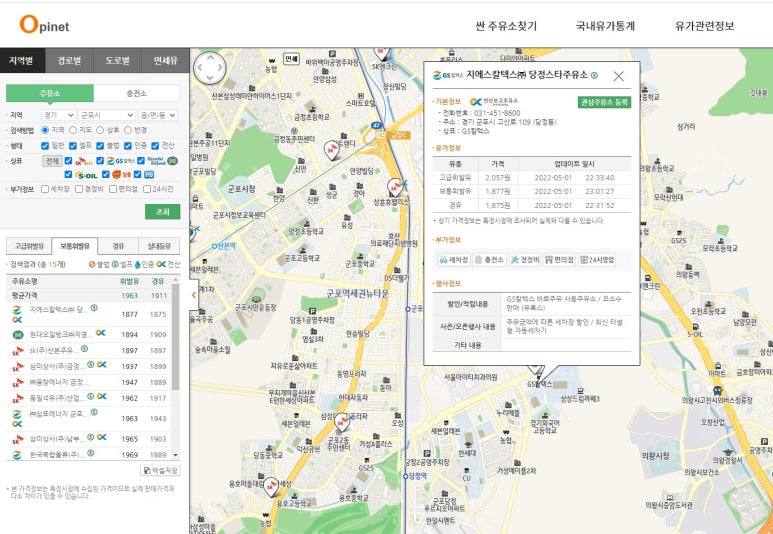Select the ㈜융창에너지 금정 station row

point(89,382)
